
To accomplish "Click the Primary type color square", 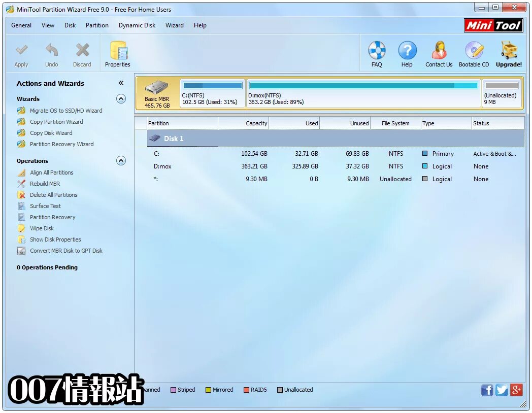I will click(x=425, y=153).
